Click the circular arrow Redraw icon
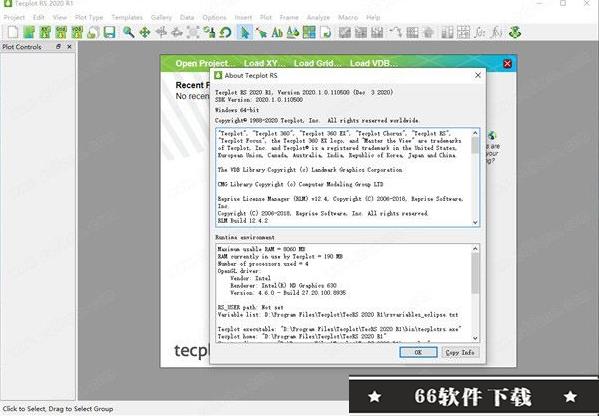Viewport: 599px width, 416px height. point(225,32)
